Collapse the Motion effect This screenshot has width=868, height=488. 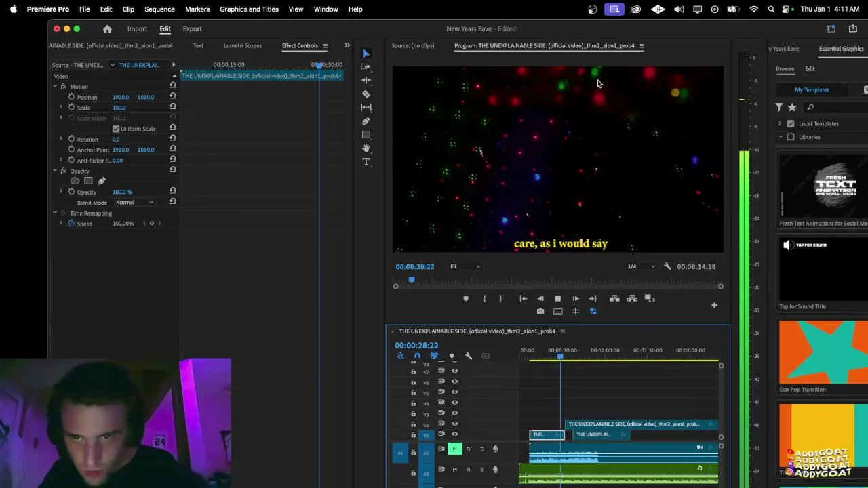[x=55, y=86]
